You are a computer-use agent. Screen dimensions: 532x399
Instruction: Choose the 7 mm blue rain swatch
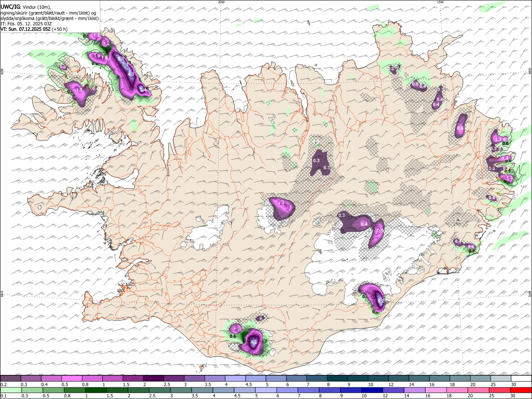[308, 390]
